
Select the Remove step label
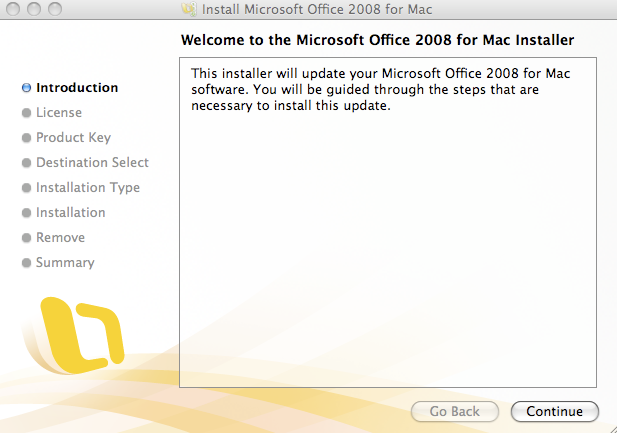point(60,238)
